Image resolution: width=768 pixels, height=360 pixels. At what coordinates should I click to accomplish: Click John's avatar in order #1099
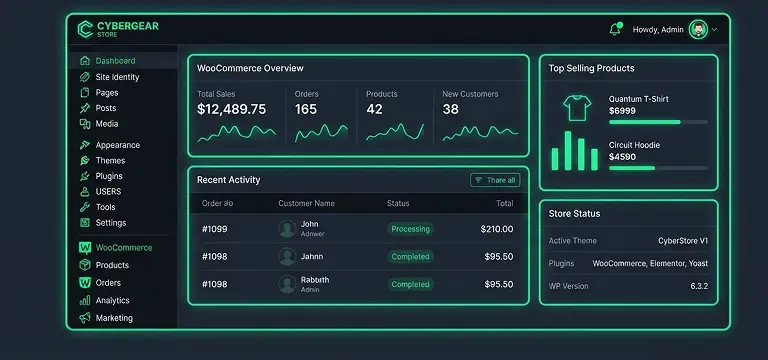coord(287,229)
